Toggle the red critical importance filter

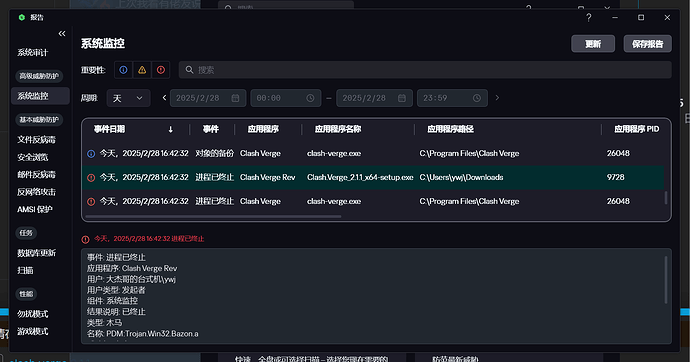(161, 70)
